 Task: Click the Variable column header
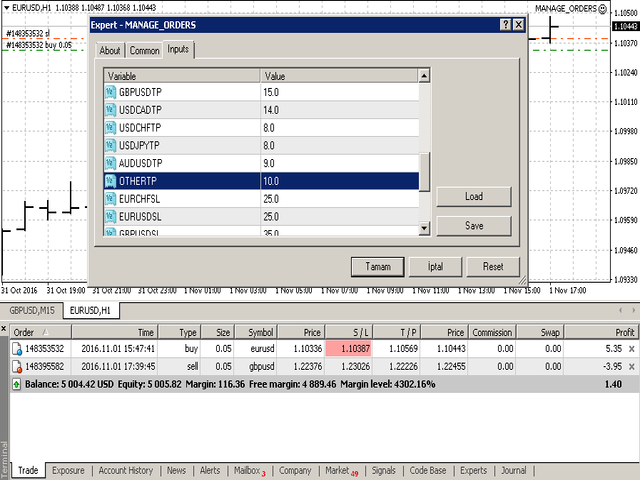point(182,76)
